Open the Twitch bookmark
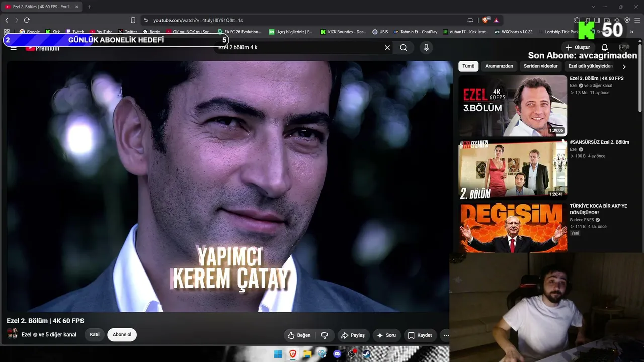Screen dimensions: 644x362 [x=75, y=32]
